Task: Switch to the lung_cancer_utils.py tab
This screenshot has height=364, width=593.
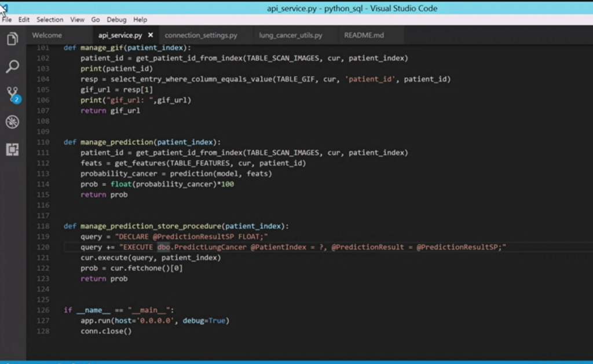Action: (291, 35)
